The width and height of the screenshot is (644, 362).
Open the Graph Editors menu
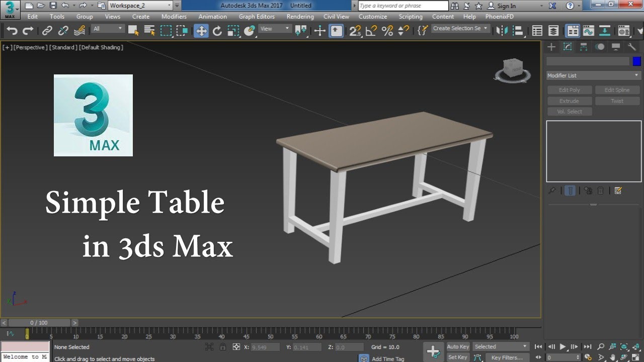pos(257,17)
